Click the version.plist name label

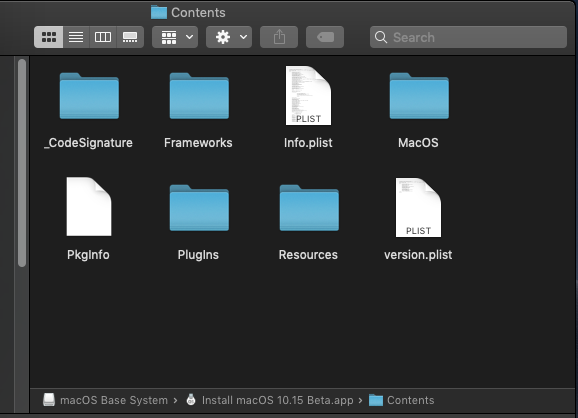coord(418,255)
